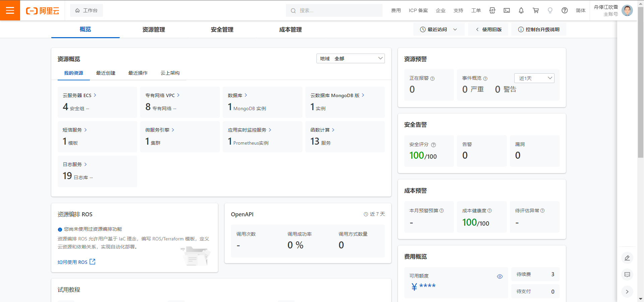The width and height of the screenshot is (644, 302).
Task: Open the help question-mark icon
Action: pos(565,10)
